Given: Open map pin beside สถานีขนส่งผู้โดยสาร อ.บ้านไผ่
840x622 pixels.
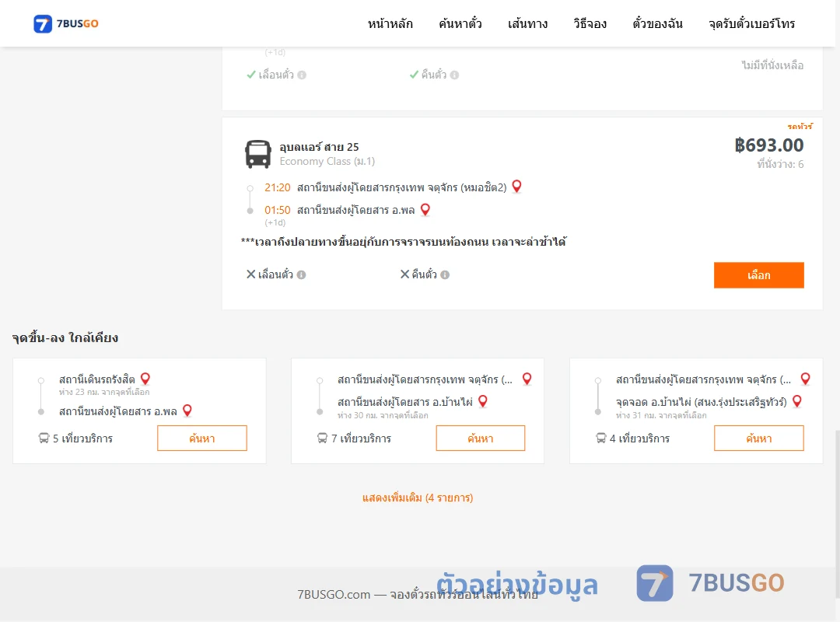Looking at the screenshot, I should (483, 401).
